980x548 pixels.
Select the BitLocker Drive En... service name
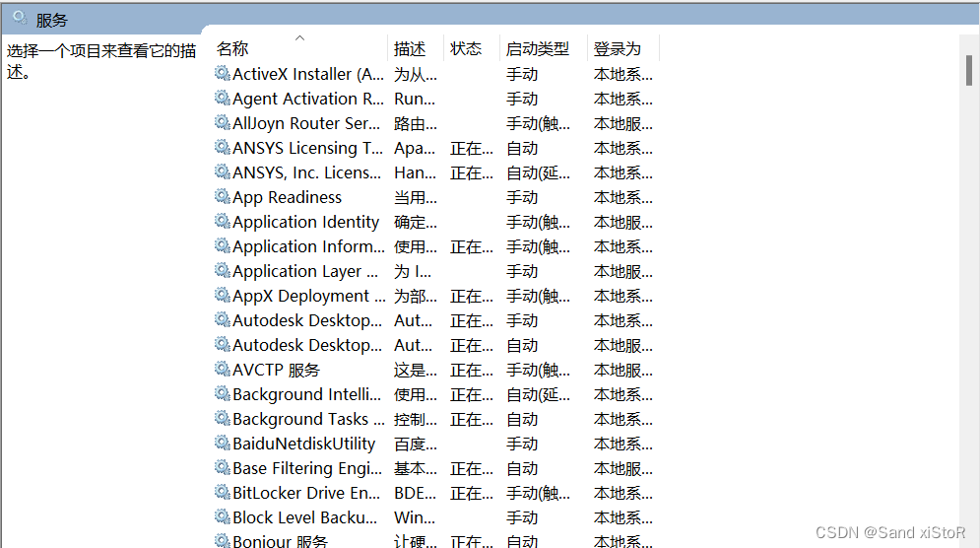pyautogui.click(x=306, y=494)
